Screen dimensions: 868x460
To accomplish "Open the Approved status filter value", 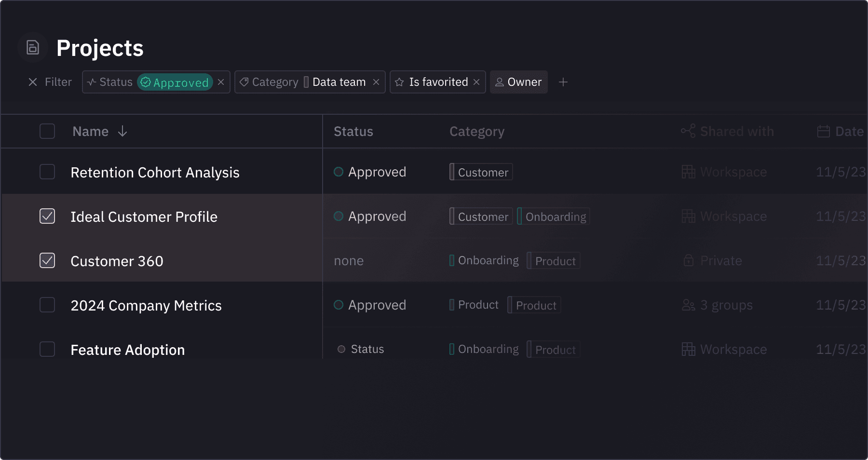I will coord(175,82).
